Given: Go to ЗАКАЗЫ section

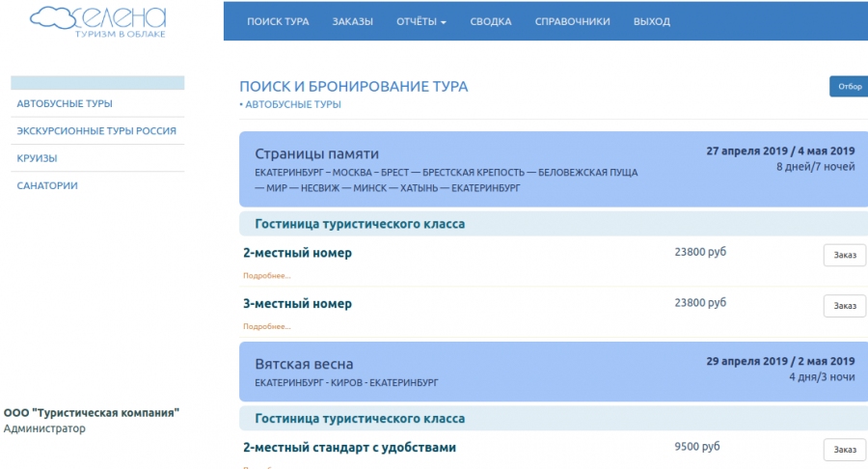Looking at the screenshot, I should (x=353, y=21).
